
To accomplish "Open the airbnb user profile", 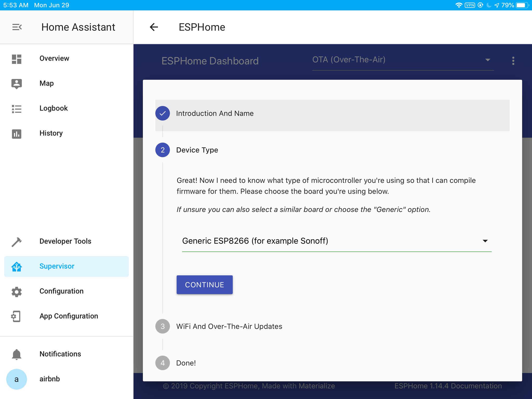I will pyautogui.click(x=66, y=379).
